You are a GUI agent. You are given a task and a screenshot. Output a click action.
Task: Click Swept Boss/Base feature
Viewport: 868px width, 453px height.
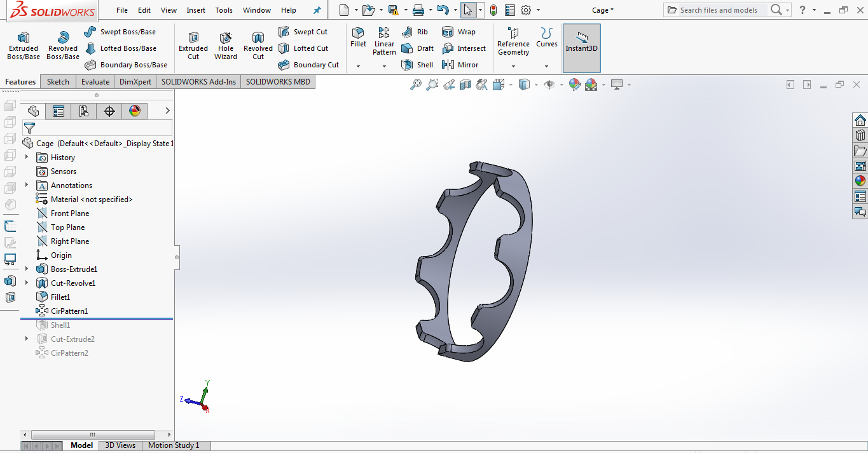tap(120, 32)
